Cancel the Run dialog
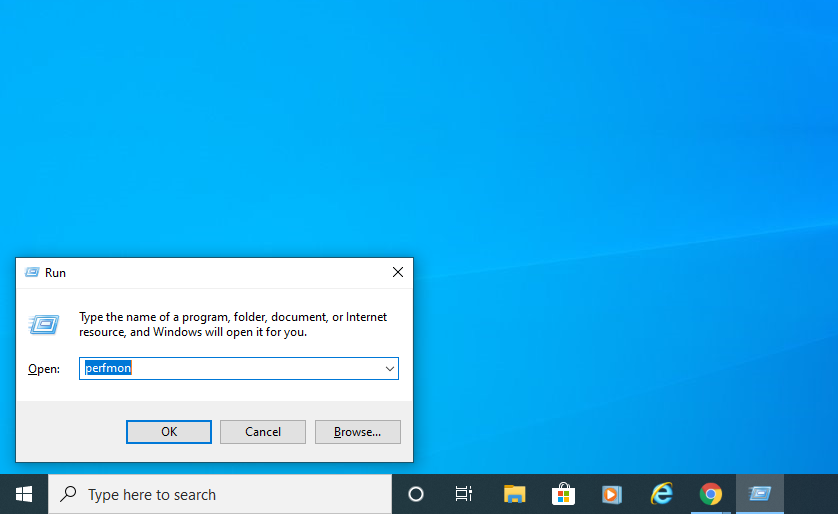Viewport: 838px width, 514px height. point(263,432)
